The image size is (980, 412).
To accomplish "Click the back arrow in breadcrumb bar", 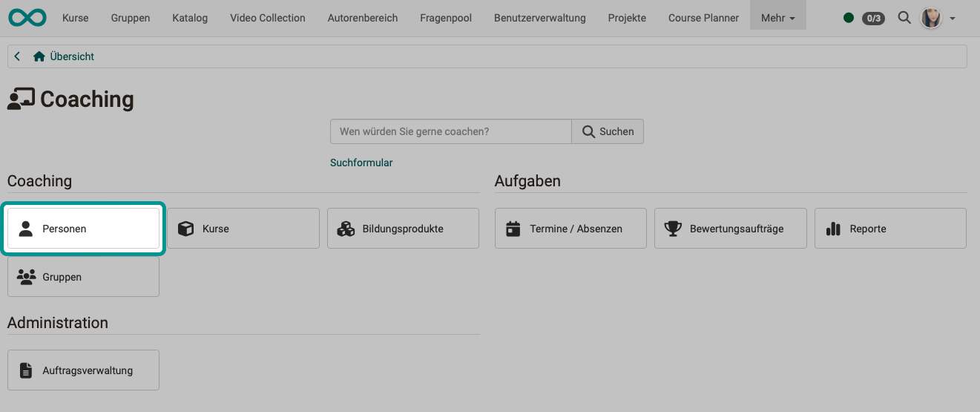I will click(x=17, y=56).
